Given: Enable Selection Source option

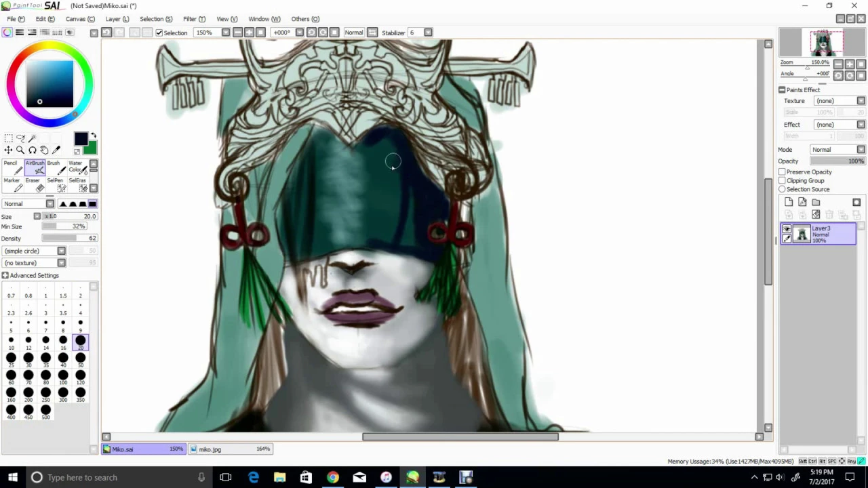Looking at the screenshot, I should point(782,190).
